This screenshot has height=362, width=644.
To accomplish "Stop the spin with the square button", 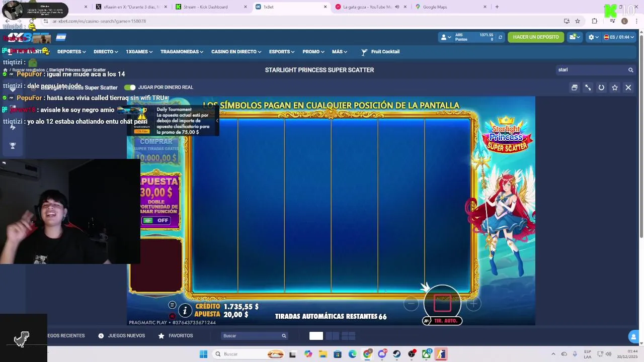I will pyautogui.click(x=442, y=303).
